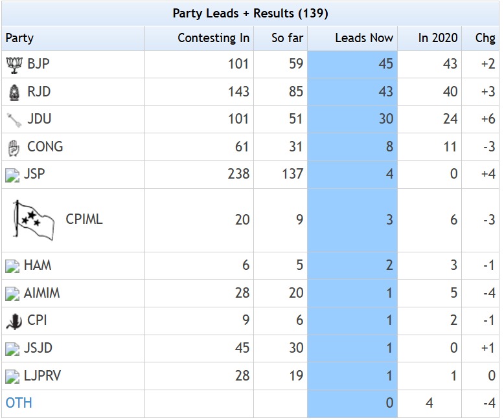Click the CPI party symbol icon
Screen dimensions: 504x420
[x=13, y=320]
